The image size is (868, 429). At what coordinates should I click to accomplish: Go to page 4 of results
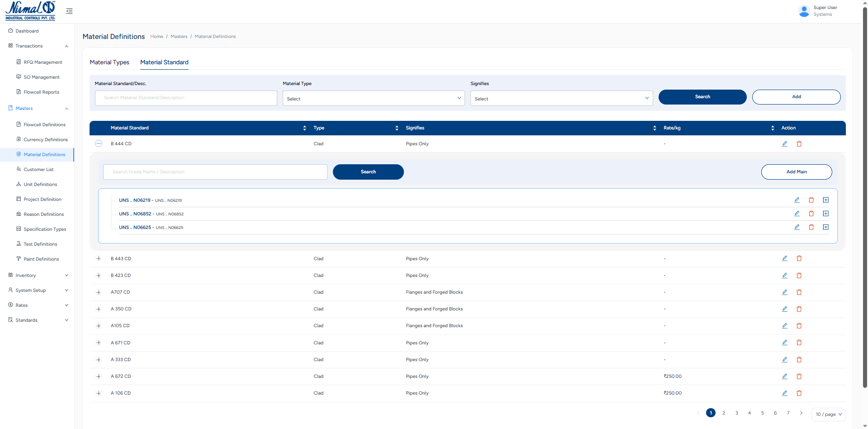tap(749, 413)
